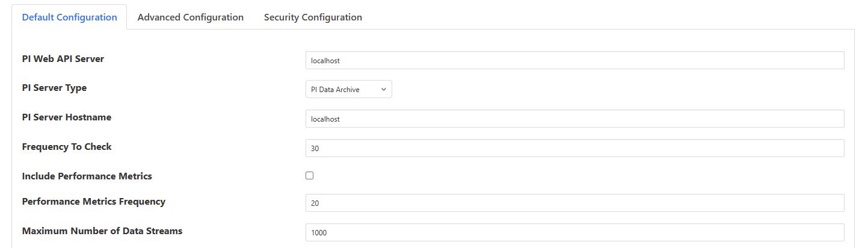The image size is (868, 248).
Task: Click the 1000 value in data streams field
Action: 319,232
